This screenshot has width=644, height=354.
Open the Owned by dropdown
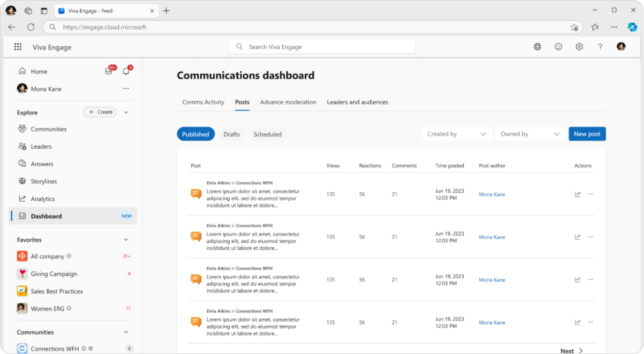tap(529, 134)
